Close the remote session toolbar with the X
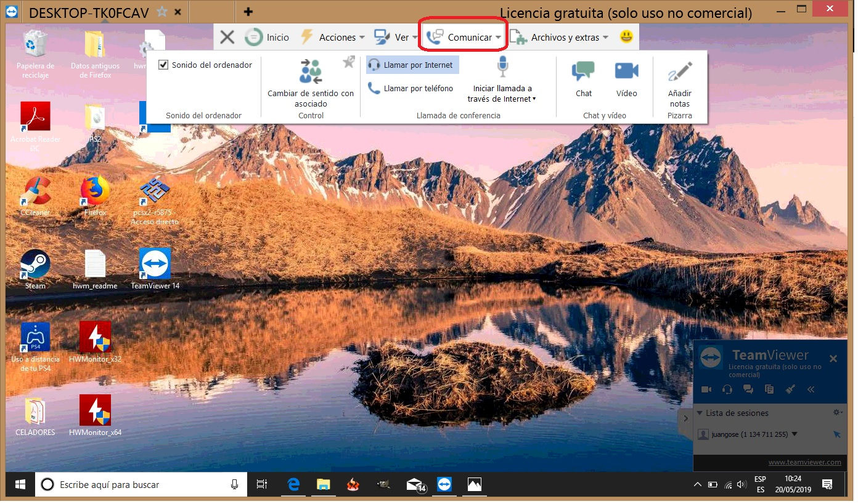 click(x=227, y=38)
